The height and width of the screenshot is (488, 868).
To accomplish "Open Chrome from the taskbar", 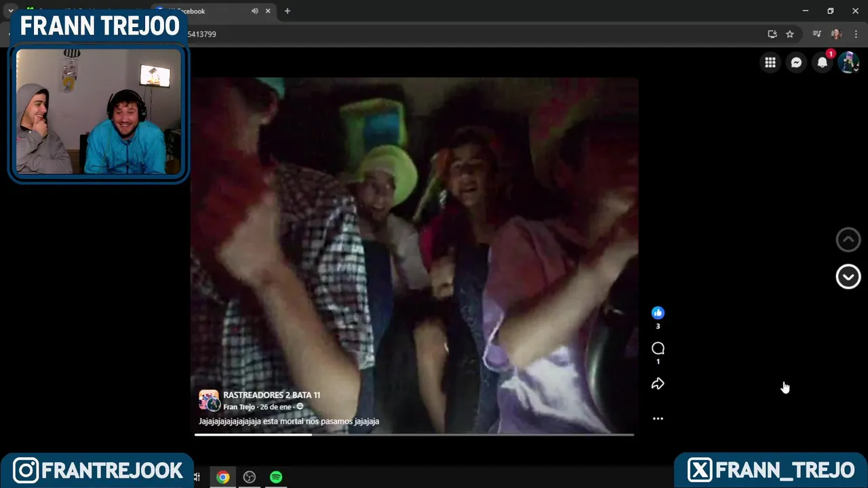I will click(222, 477).
